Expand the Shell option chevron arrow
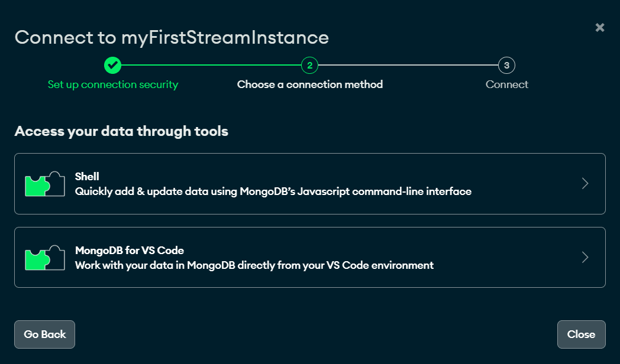The image size is (620, 364). point(585,184)
